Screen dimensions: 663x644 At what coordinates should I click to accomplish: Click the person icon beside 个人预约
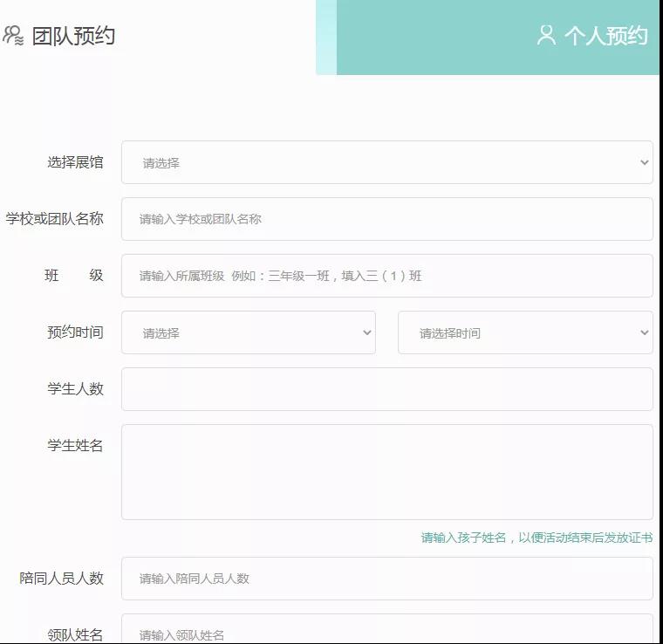[546, 35]
